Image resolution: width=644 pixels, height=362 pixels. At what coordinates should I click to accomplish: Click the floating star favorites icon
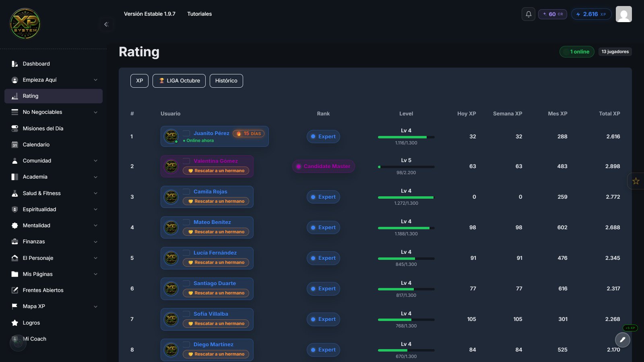click(x=636, y=181)
